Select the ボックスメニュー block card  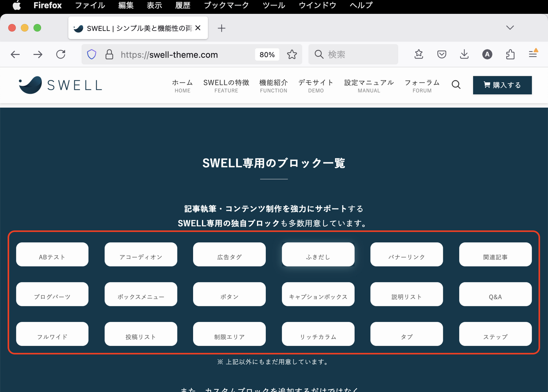pyautogui.click(x=141, y=294)
